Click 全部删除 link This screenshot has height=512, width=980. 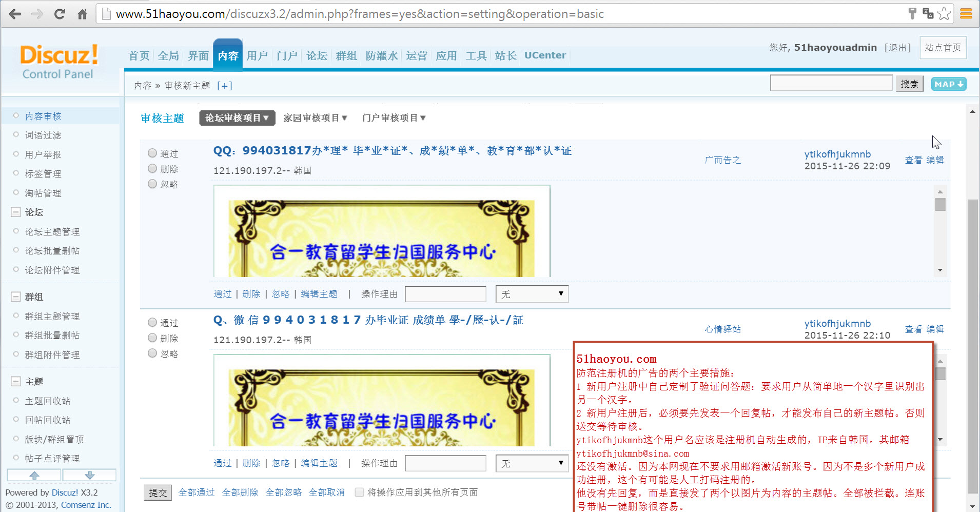(x=240, y=493)
